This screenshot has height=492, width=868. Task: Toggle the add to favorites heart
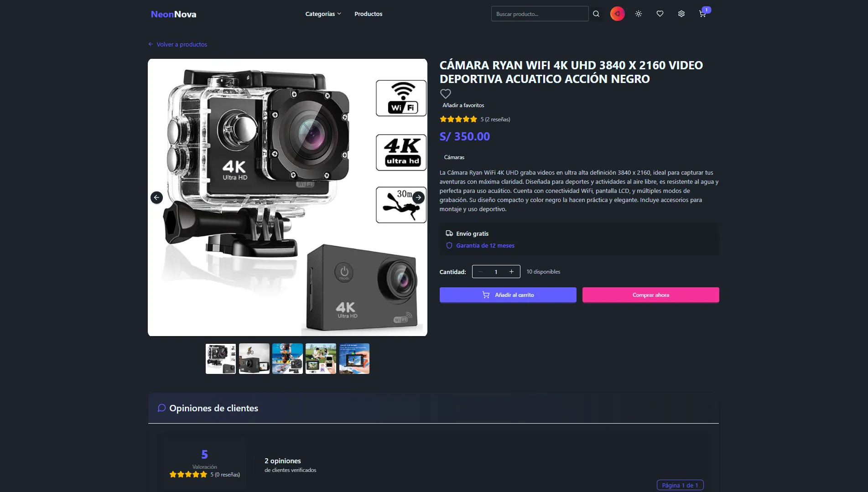446,94
